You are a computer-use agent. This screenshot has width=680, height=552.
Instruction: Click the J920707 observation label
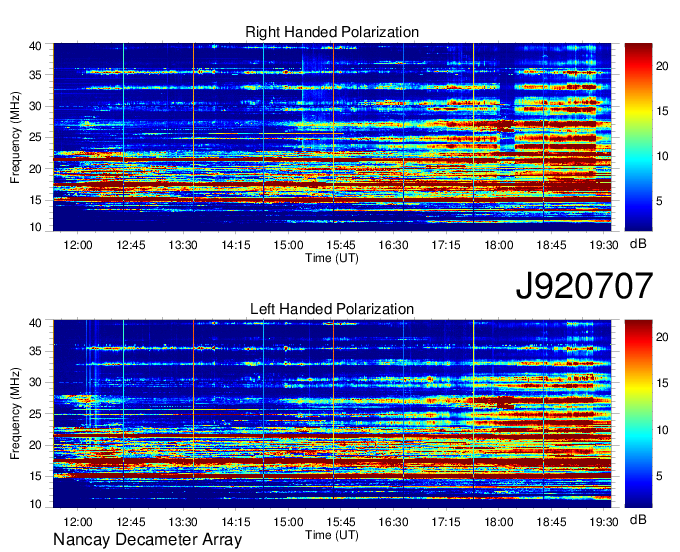(584, 286)
